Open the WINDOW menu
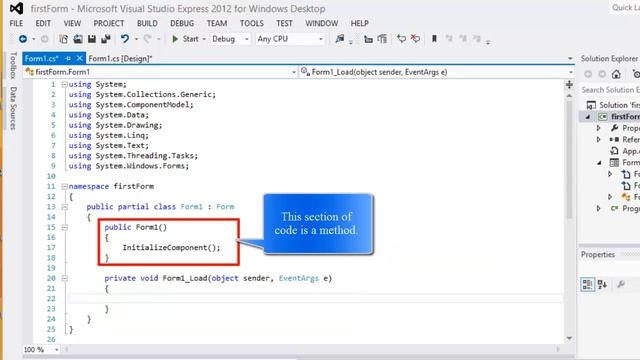 tap(322, 24)
